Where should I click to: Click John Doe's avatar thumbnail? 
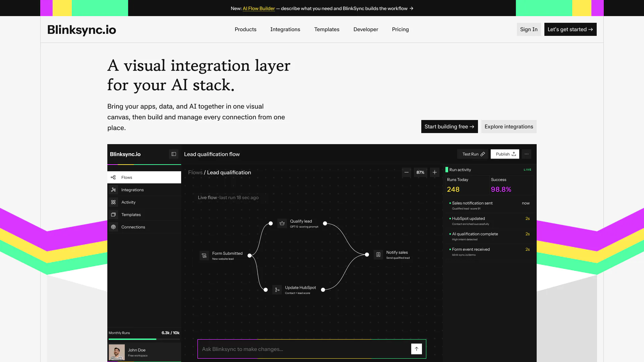(x=117, y=352)
